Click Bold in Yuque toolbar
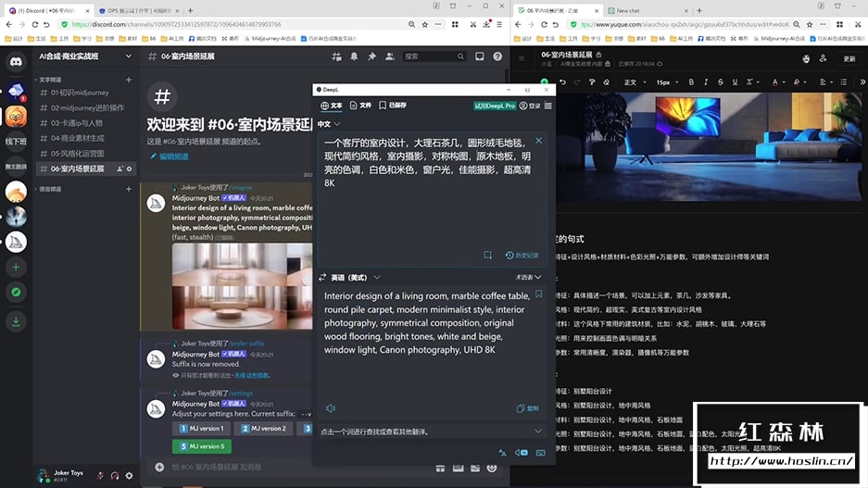Viewport: 868px width, 488px height. click(x=691, y=81)
